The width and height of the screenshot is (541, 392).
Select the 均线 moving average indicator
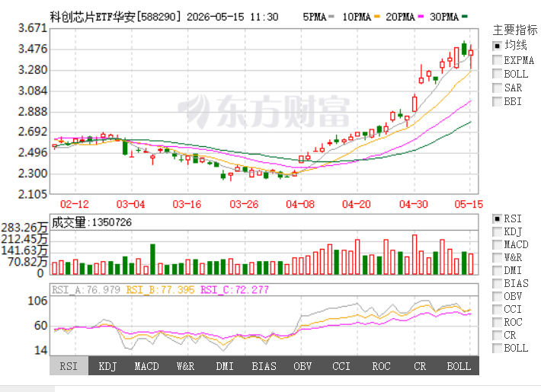coord(497,46)
